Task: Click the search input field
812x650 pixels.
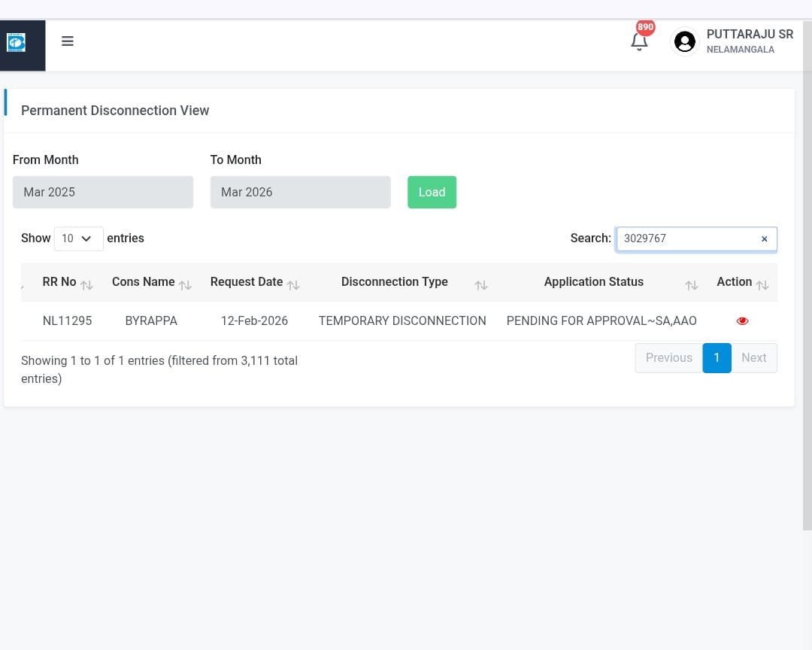Action: [x=686, y=239]
